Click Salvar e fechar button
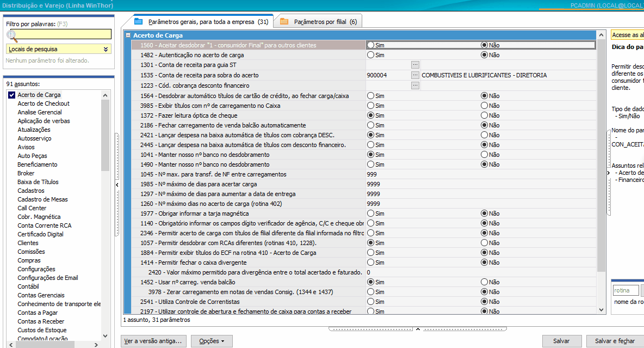Screen dimensions: 644x348 pos(615,341)
